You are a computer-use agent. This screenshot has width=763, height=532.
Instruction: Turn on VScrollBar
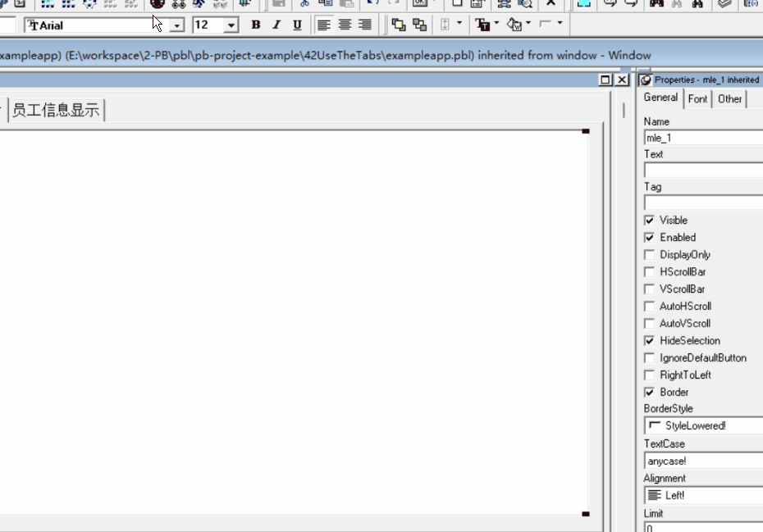649,289
